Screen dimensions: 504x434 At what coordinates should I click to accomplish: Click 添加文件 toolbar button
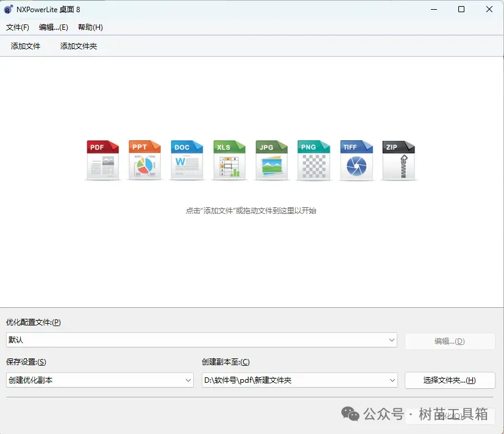(26, 46)
